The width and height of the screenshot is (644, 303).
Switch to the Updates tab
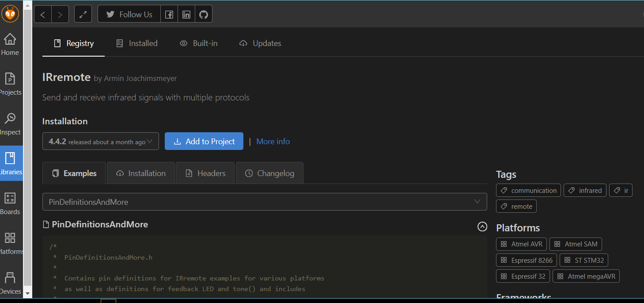pos(260,43)
